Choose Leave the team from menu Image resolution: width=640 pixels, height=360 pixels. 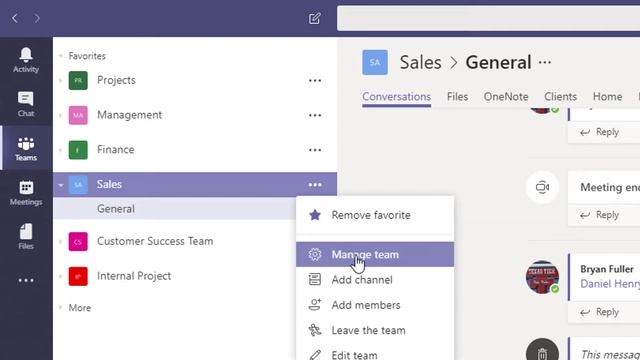(x=375, y=330)
